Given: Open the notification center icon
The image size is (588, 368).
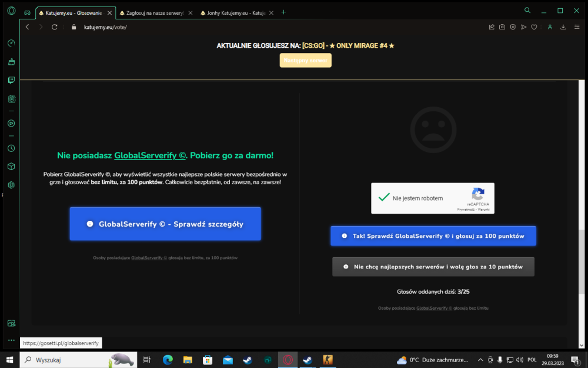Looking at the screenshot, I should coord(576,360).
